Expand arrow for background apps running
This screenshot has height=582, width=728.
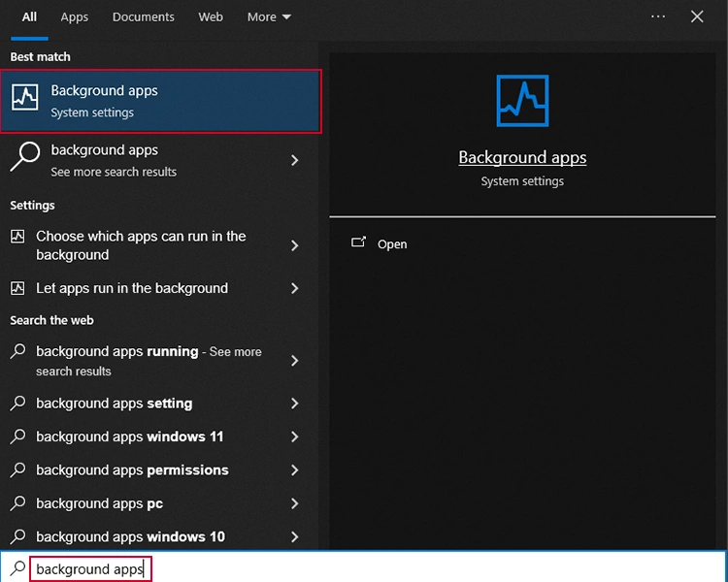(x=294, y=361)
